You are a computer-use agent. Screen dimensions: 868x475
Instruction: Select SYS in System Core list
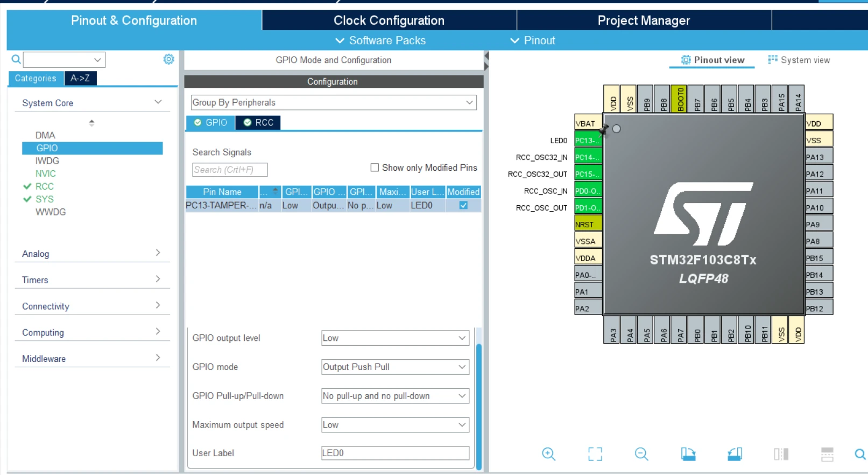pyautogui.click(x=45, y=199)
